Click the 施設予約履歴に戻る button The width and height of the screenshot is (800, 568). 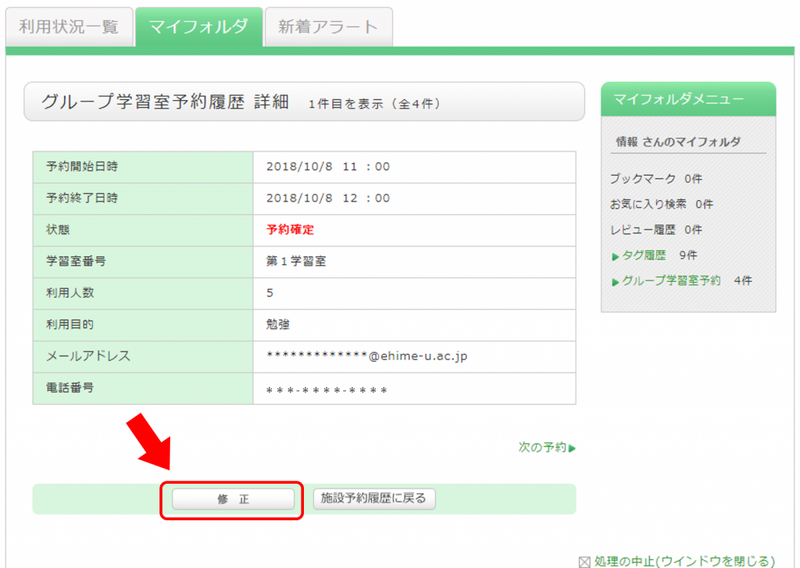374,498
